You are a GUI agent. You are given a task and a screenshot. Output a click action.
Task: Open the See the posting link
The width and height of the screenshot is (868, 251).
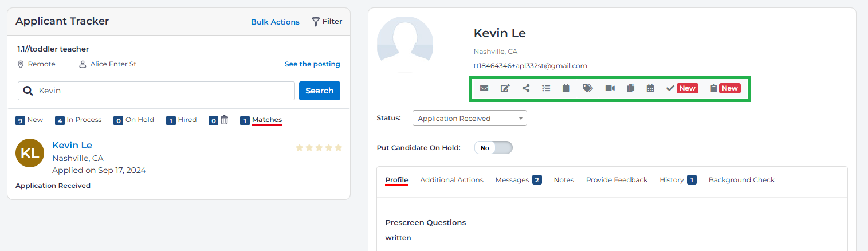pyautogui.click(x=312, y=64)
